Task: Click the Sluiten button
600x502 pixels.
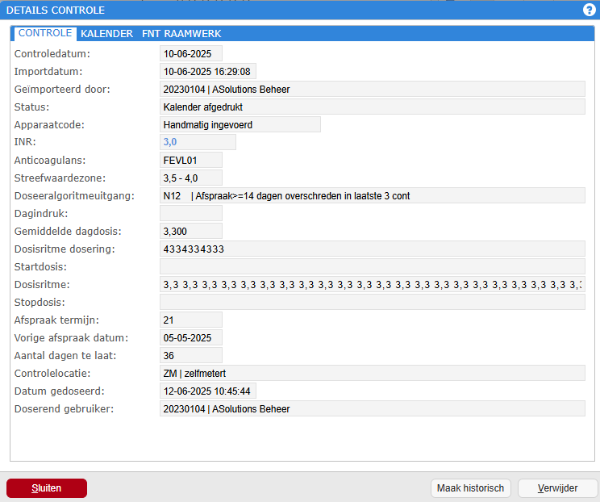Action: pos(47,488)
